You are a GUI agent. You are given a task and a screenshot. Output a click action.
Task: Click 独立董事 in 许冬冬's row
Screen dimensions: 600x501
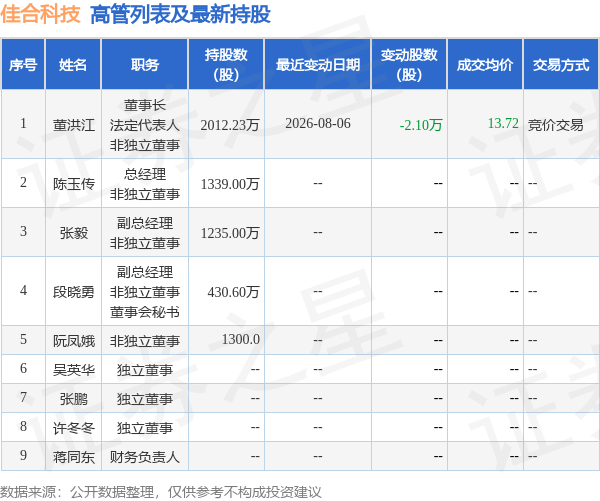click(145, 428)
